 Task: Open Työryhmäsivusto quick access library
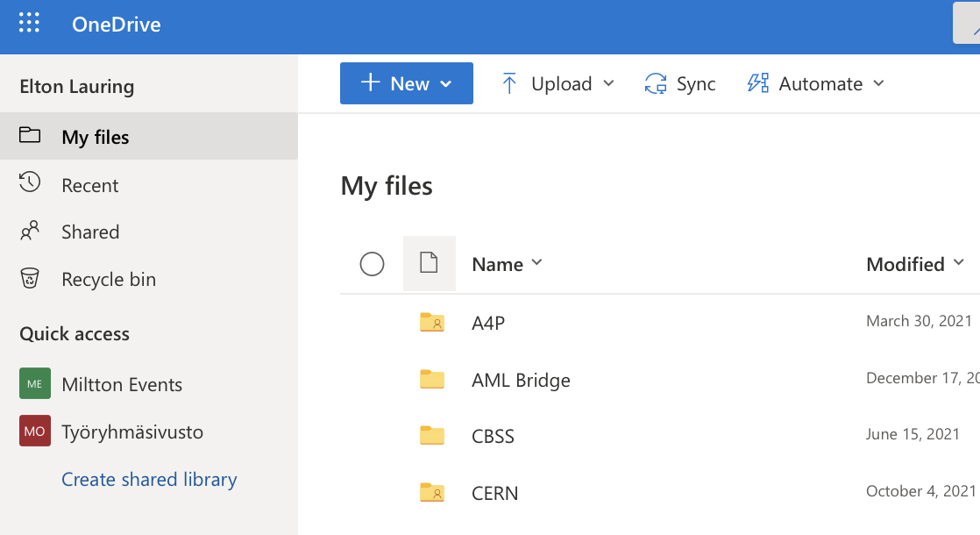tap(131, 432)
